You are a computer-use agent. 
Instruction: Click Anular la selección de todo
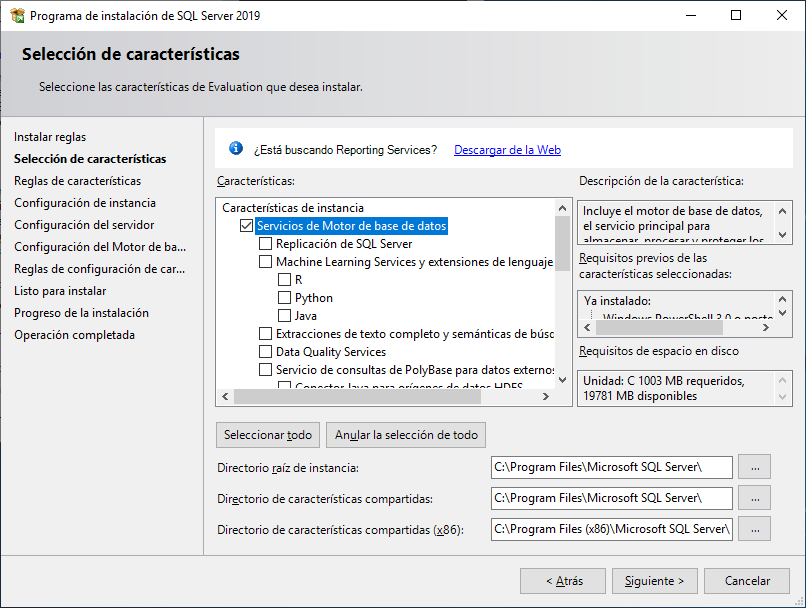[405, 435]
